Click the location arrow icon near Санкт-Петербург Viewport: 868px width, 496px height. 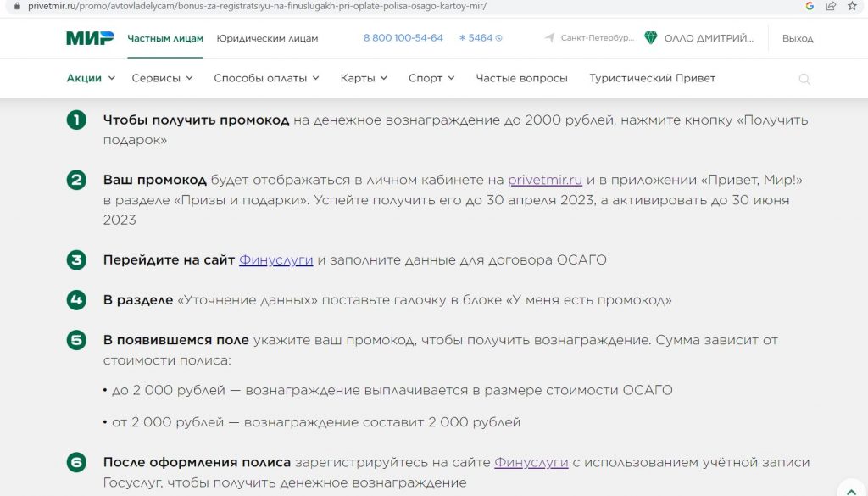[549, 37]
